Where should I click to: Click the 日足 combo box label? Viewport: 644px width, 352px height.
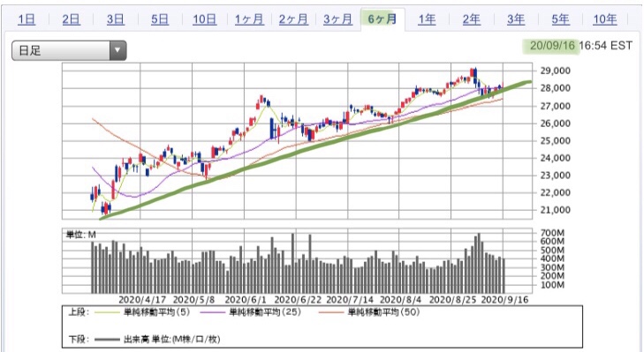click(x=30, y=50)
